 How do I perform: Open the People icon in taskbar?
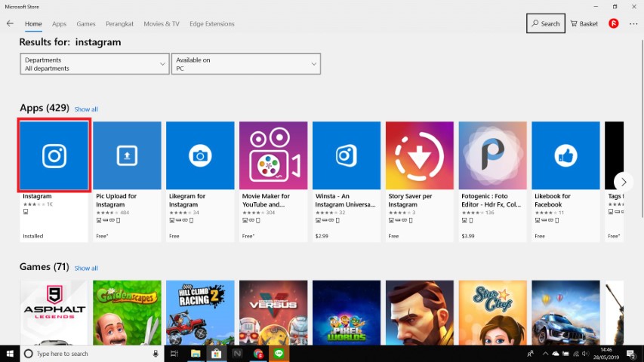(x=530, y=354)
